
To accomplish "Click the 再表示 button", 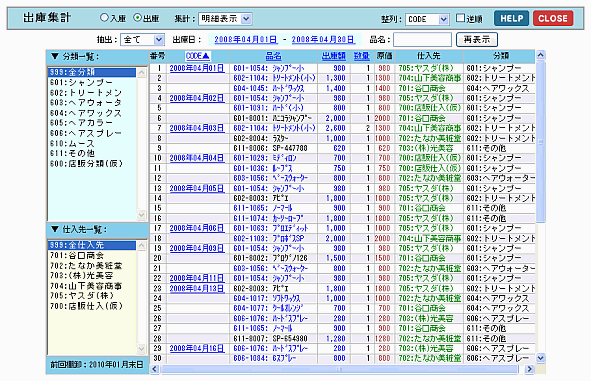I will [x=477, y=39].
